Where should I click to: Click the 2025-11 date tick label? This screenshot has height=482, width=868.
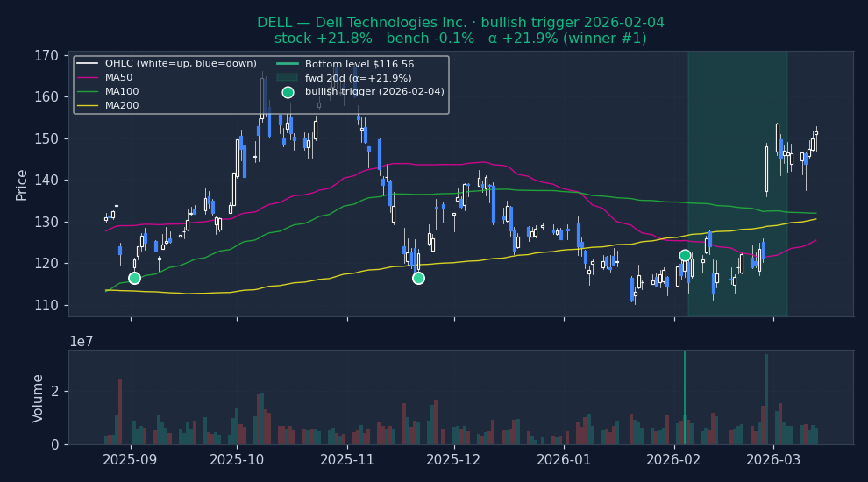pyautogui.click(x=347, y=459)
